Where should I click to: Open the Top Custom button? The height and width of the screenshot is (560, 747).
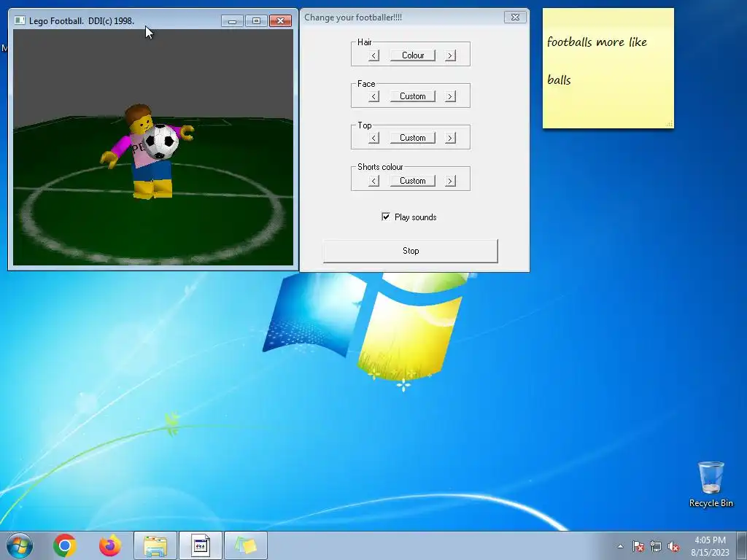click(x=413, y=138)
